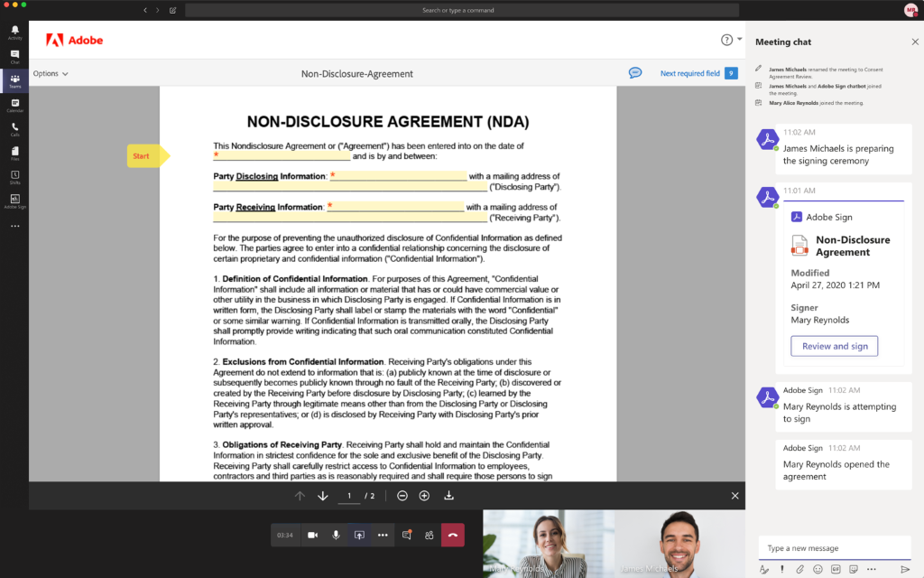Open more call options via the ellipsis
This screenshot has height=578, width=924.
(x=383, y=535)
